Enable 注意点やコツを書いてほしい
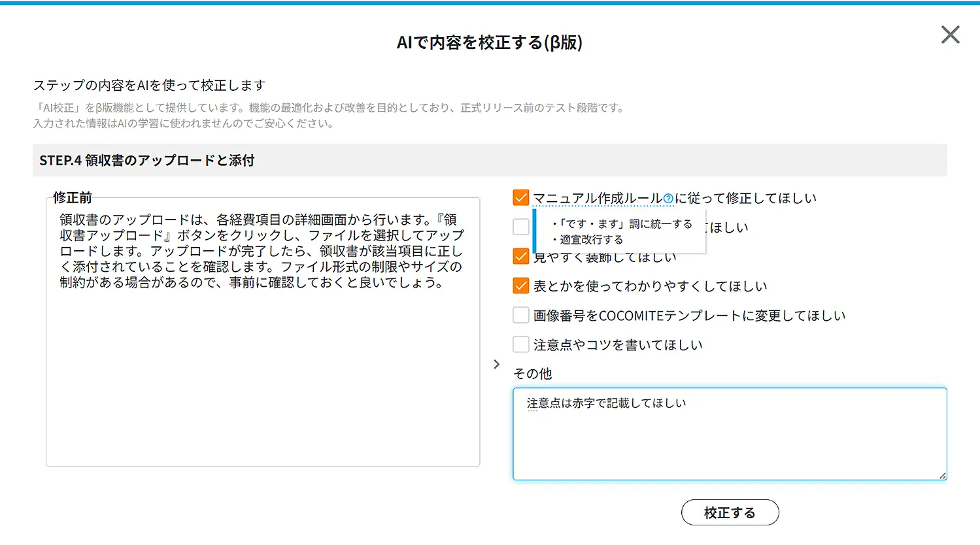This screenshot has width=980, height=545. (520, 344)
